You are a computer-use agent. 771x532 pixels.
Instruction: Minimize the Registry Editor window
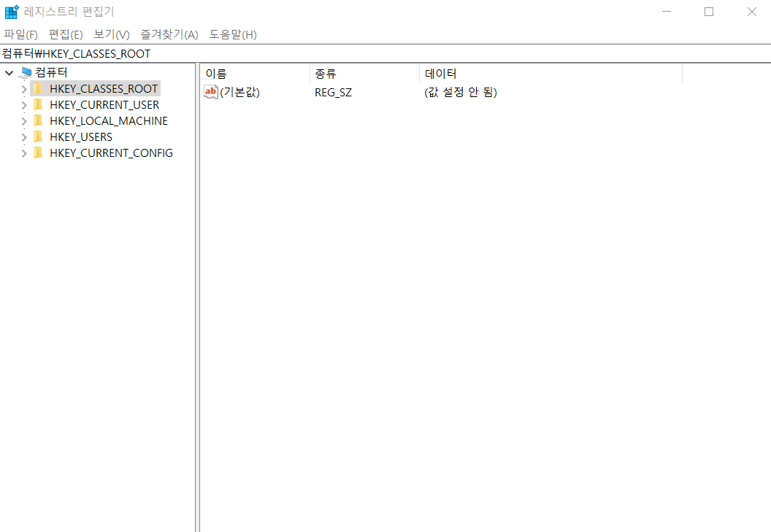(x=667, y=11)
